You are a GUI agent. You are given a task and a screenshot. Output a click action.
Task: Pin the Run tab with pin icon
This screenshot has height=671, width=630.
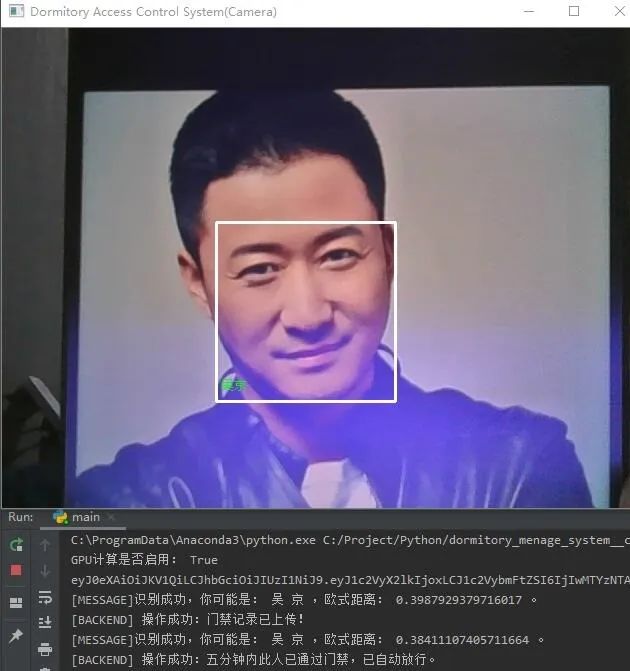pos(16,636)
